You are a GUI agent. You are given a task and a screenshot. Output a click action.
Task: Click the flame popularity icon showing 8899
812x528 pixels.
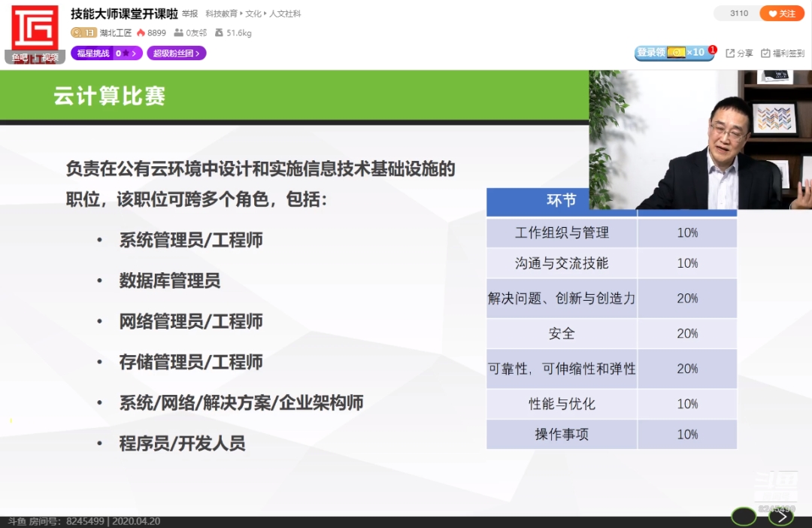click(141, 33)
